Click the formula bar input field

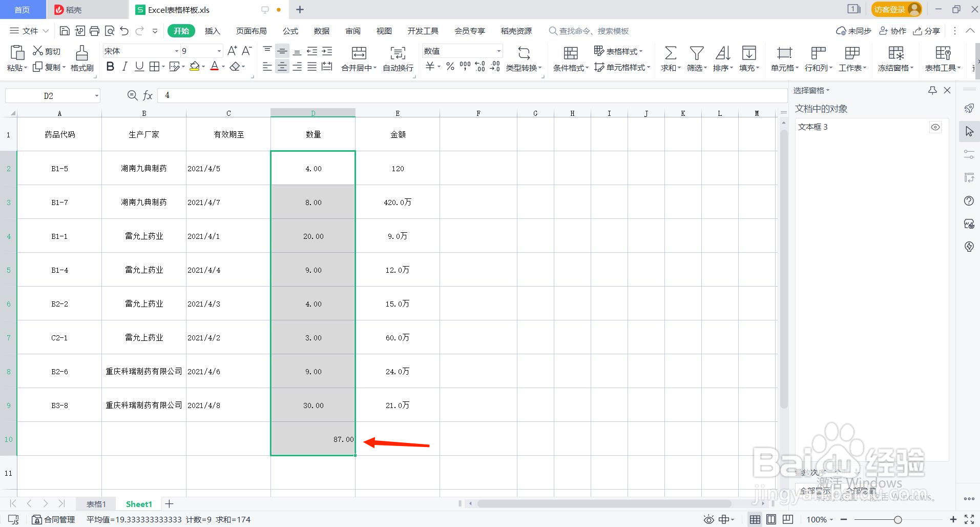[472, 95]
